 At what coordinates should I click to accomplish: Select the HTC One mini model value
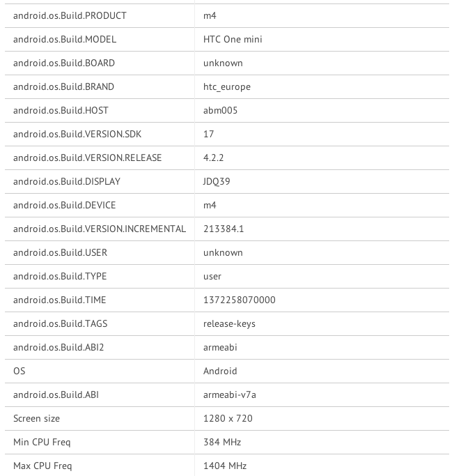233,39
